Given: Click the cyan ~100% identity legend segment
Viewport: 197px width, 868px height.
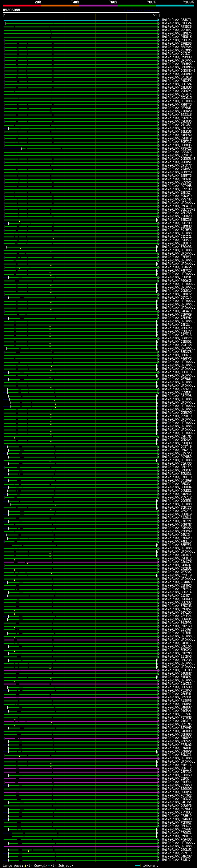Looking at the screenshot, I should (175, 6).
